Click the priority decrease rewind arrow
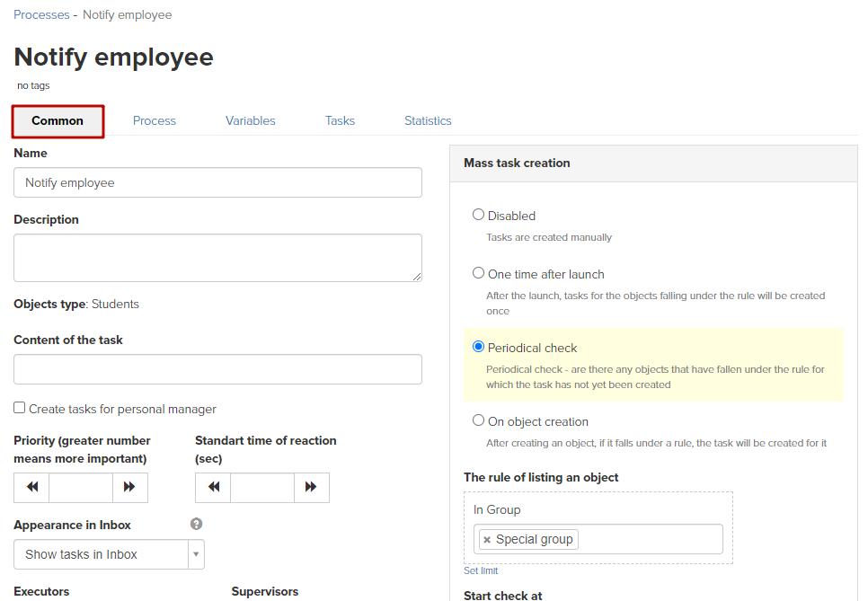This screenshot has height=601, width=868. [x=32, y=487]
